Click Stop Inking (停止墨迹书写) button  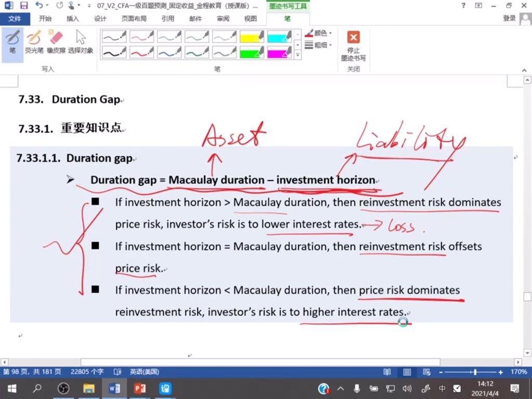point(353,46)
